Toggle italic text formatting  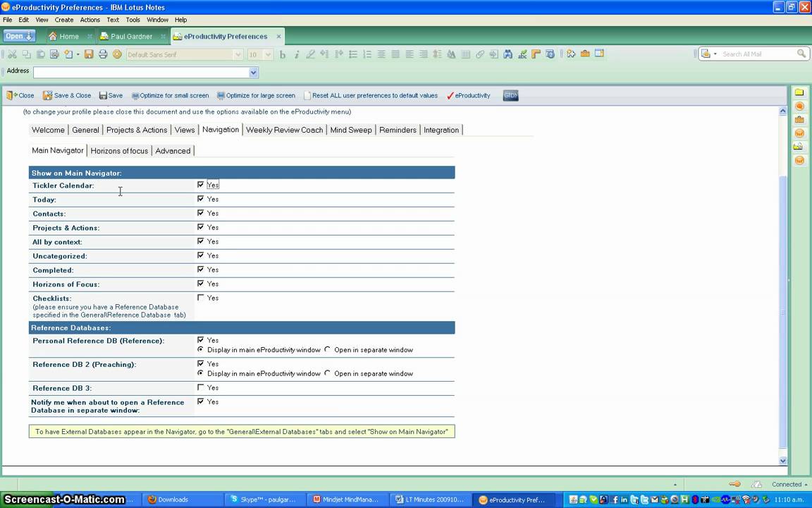click(297, 54)
